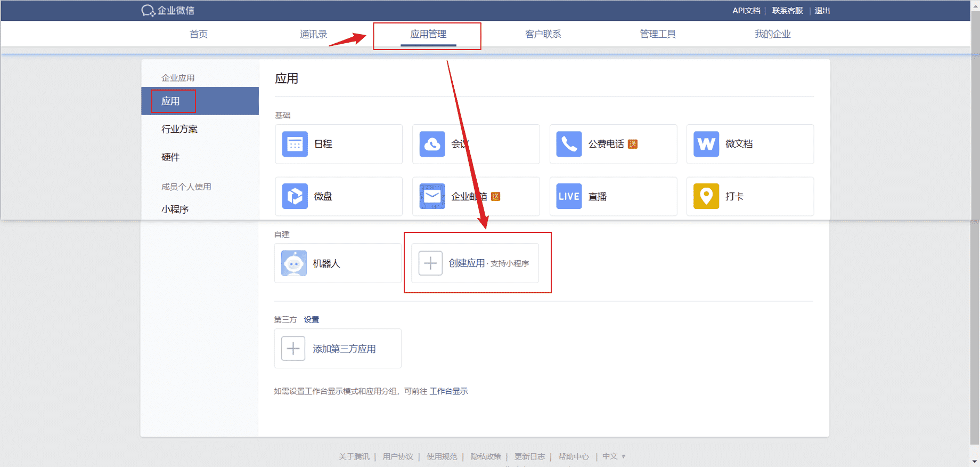Screen dimensions: 980x467
Task: Open 隐私政策 footer link
Action: coord(486,456)
